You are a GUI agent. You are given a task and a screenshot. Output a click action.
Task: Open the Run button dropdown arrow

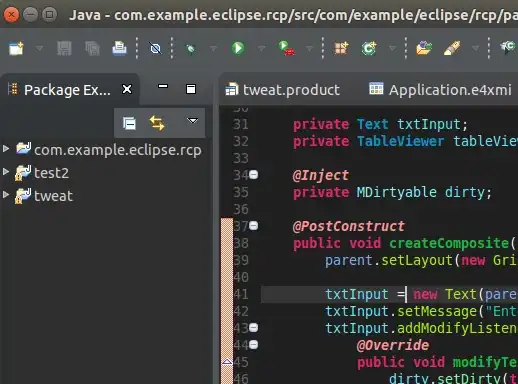point(262,49)
